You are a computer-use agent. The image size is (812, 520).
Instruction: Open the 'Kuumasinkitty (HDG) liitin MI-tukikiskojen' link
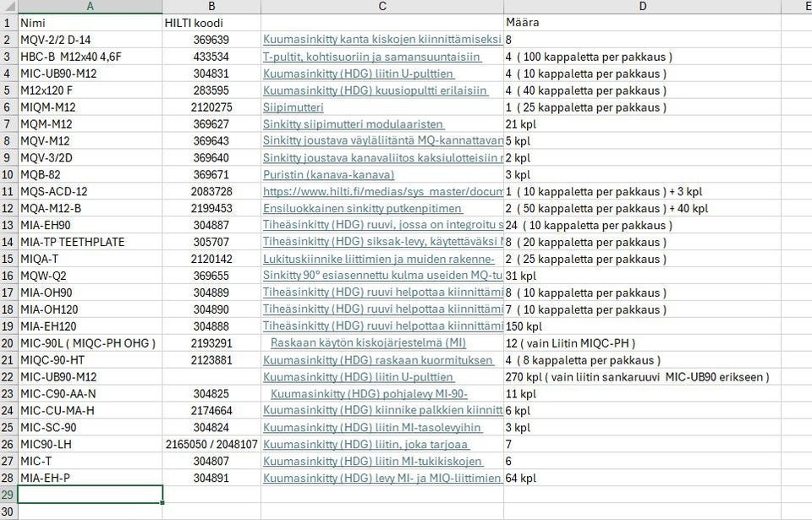click(x=373, y=461)
